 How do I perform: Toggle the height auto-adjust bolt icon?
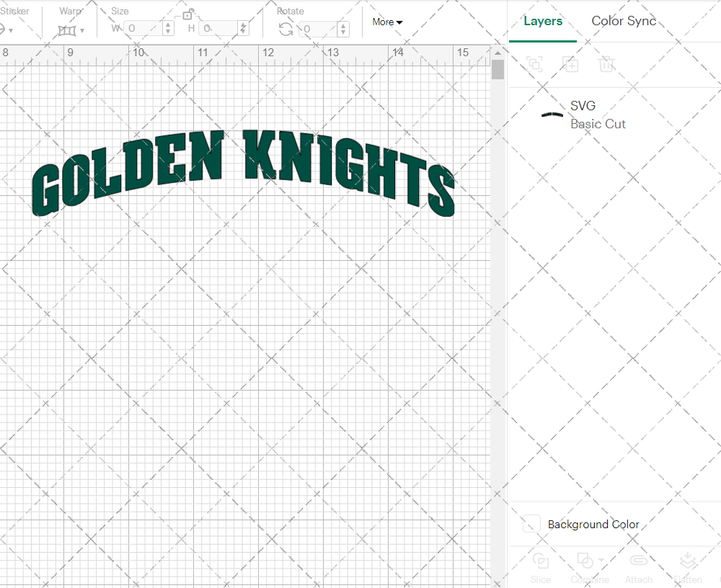(x=243, y=29)
